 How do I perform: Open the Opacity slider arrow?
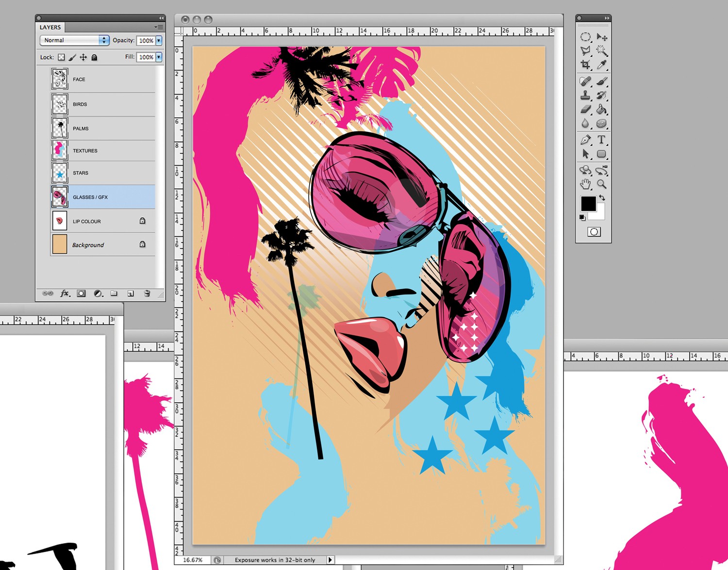coord(159,41)
